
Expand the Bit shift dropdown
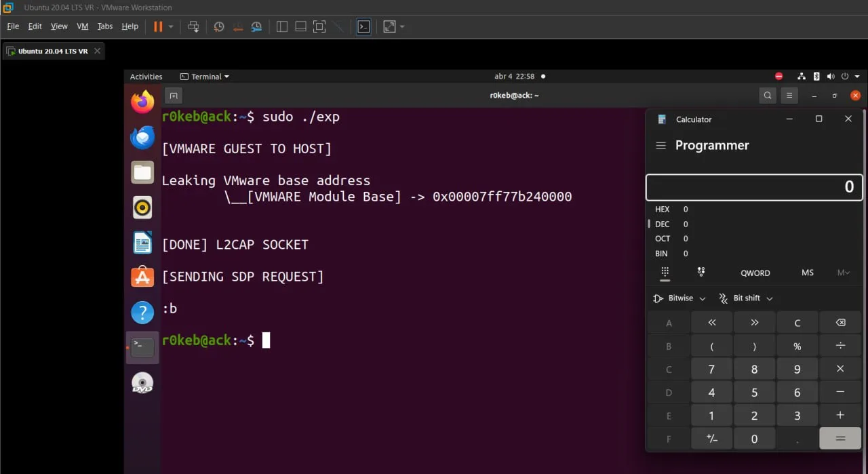click(746, 298)
